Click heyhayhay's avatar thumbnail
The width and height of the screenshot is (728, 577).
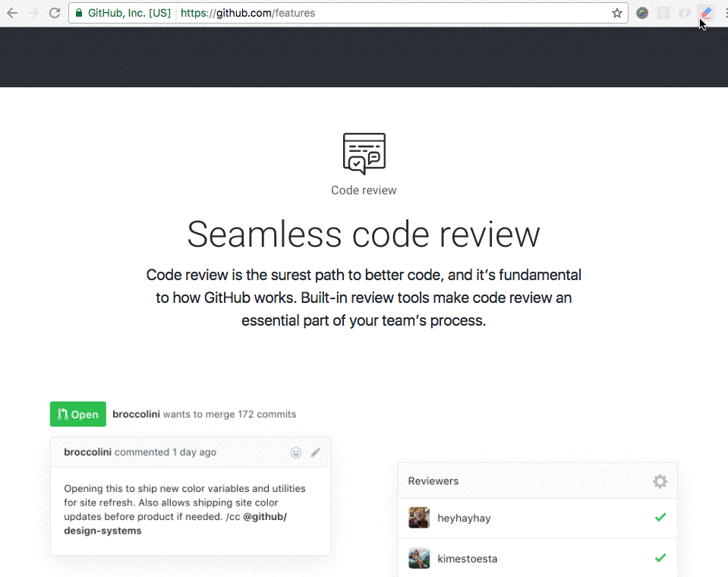point(419,518)
